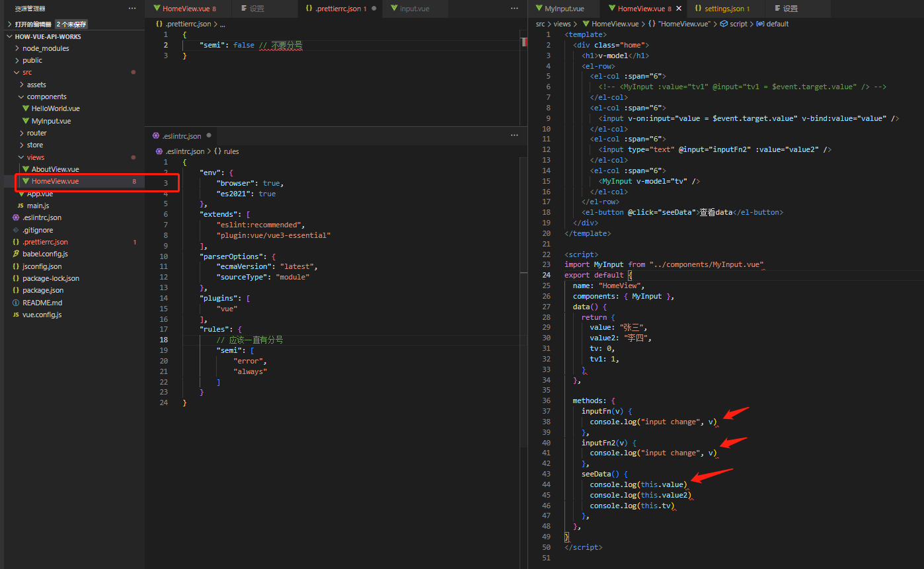Click the Vue icon in the HomeView.vue breadcrumb

[x=586, y=24]
